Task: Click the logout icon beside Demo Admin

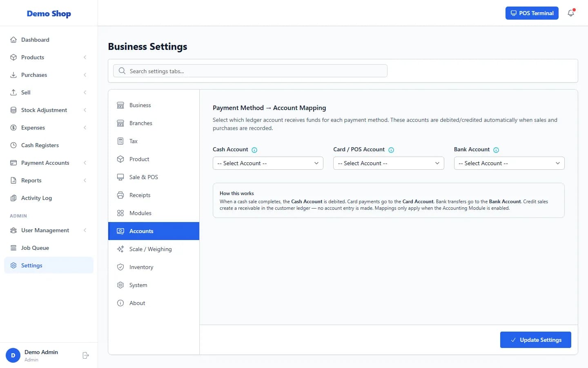Action: (x=86, y=355)
